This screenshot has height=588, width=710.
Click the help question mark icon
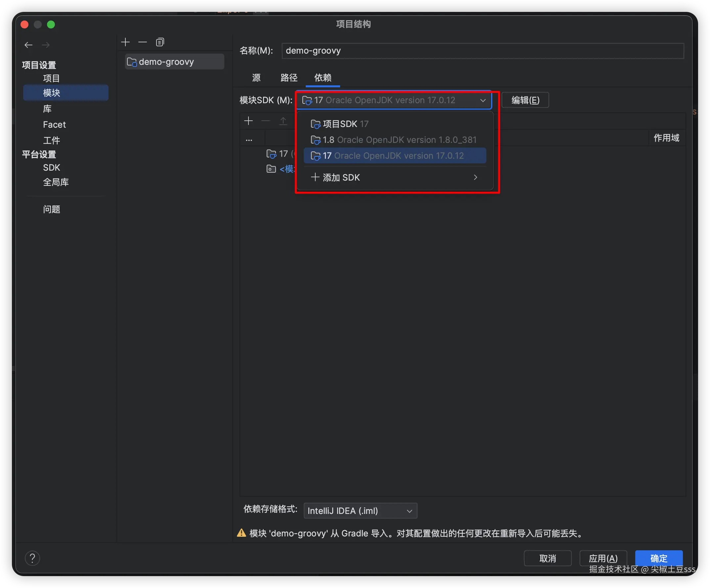pyautogui.click(x=32, y=558)
